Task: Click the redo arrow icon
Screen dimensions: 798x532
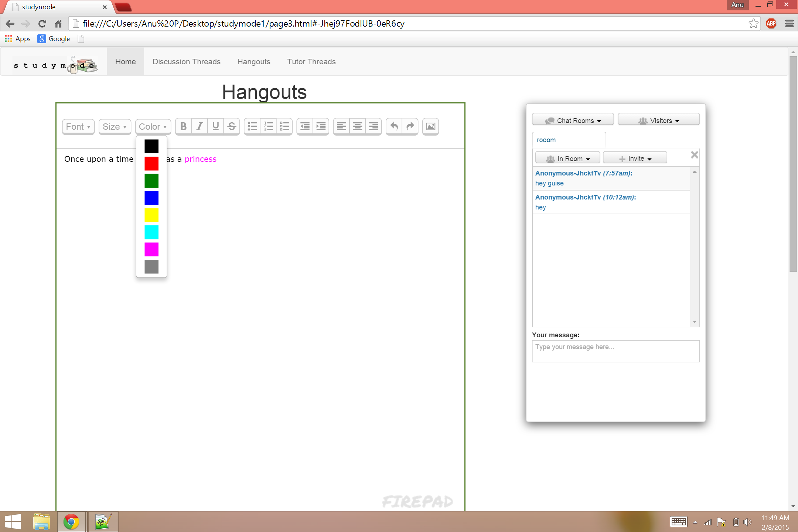Action: pyautogui.click(x=410, y=127)
